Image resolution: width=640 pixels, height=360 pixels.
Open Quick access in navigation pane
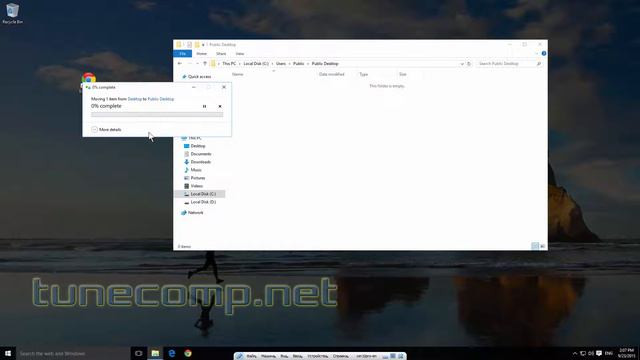pyautogui.click(x=196, y=77)
